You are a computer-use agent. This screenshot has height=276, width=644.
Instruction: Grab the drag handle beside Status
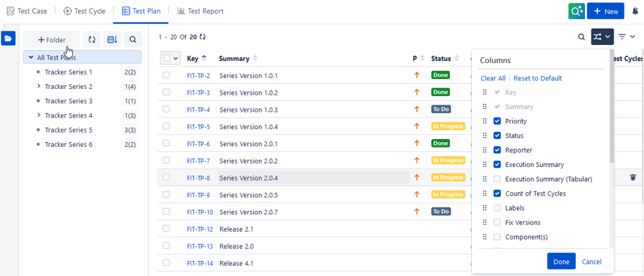point(485,136)
